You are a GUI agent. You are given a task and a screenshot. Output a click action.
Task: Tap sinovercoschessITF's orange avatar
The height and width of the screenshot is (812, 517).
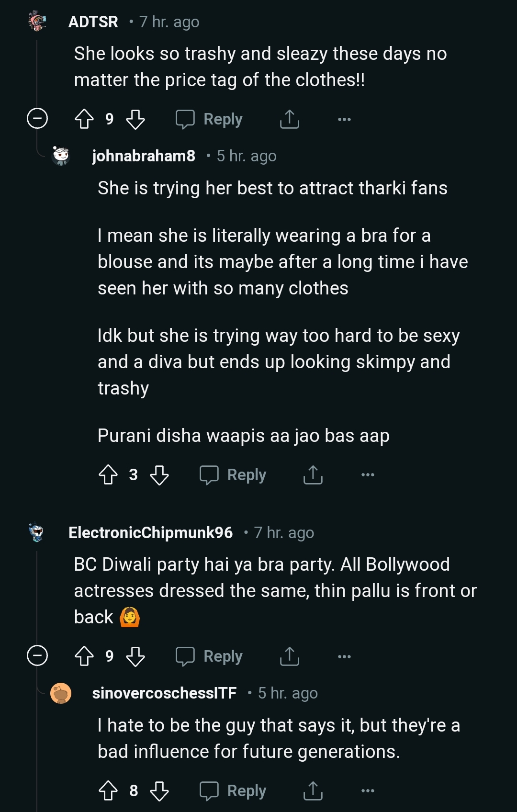(61, 693)
